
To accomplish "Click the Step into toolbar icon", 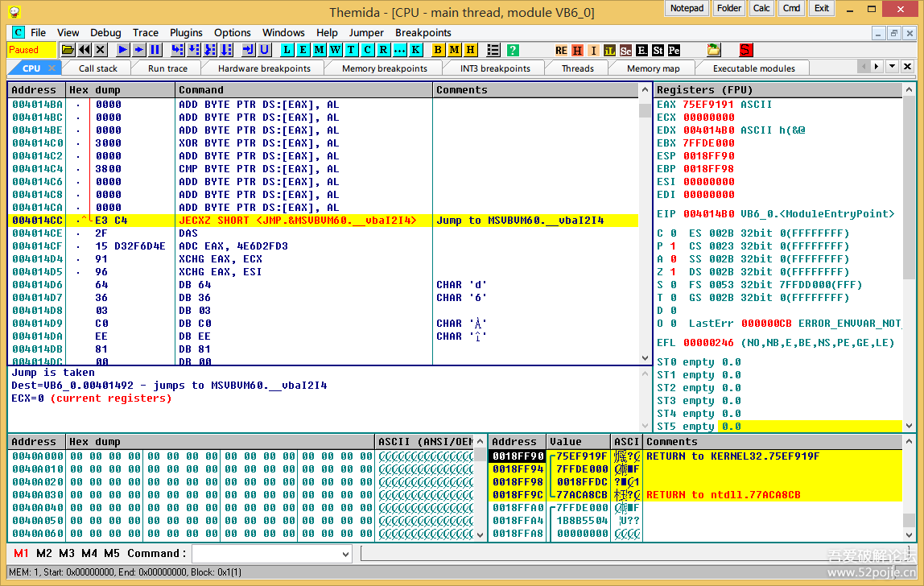I will 177,50.
